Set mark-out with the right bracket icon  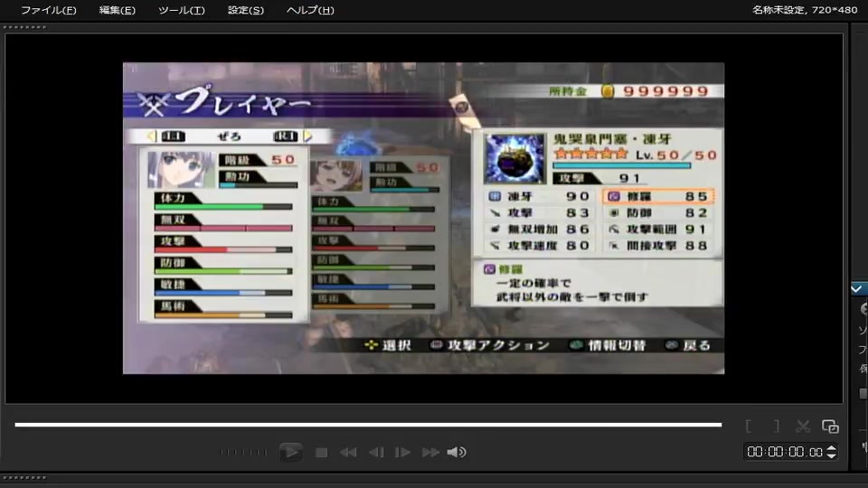777,426
